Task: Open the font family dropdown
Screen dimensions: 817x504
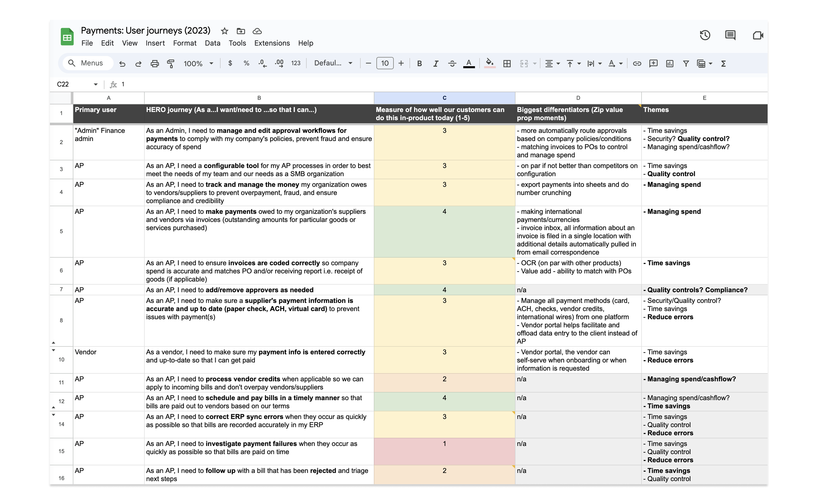Action: tap(333, 63)
